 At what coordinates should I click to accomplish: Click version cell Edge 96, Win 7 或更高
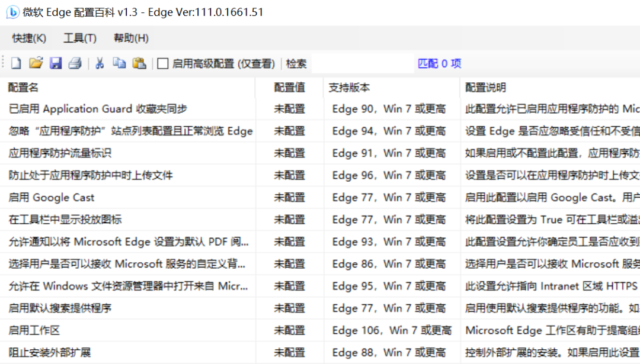pyautogui.click(x=389, y=175)
